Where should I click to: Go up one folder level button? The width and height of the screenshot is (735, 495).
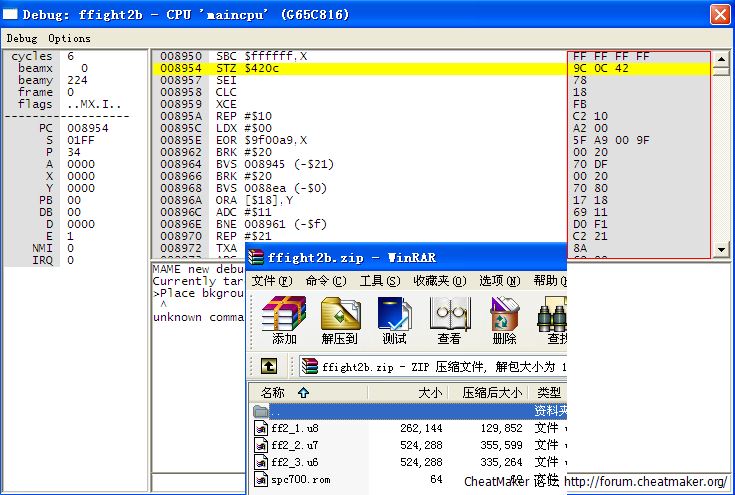click(268, 366)
